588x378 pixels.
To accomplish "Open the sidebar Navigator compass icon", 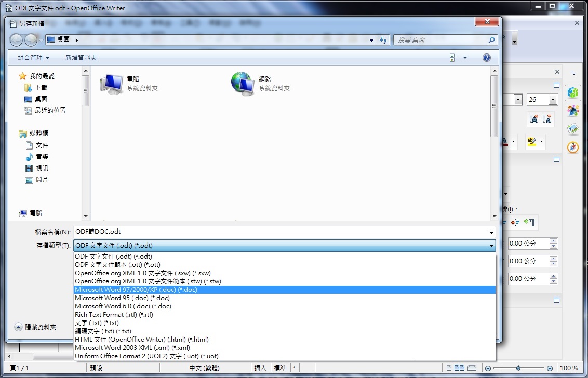I will [572, 147].
